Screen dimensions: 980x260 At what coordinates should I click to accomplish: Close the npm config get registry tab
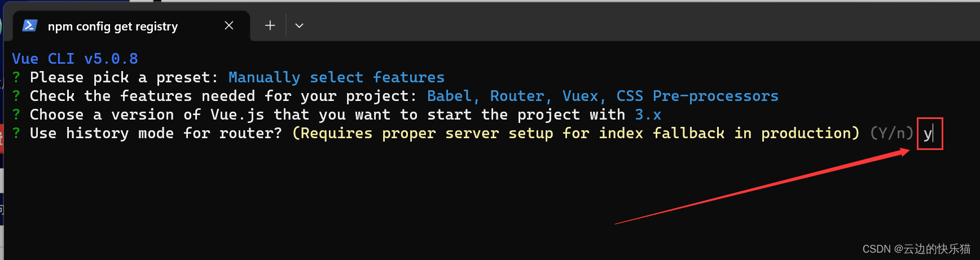[229, 25]
